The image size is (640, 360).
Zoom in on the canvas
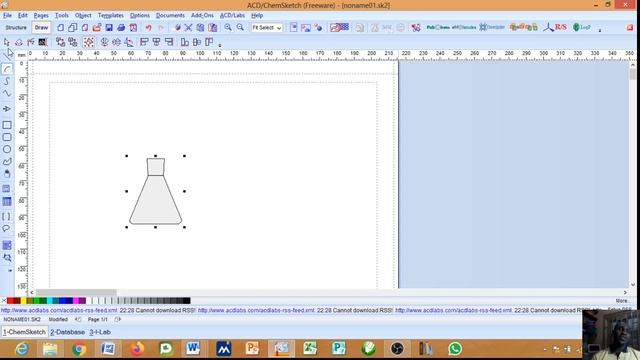(x=228, y=27)
